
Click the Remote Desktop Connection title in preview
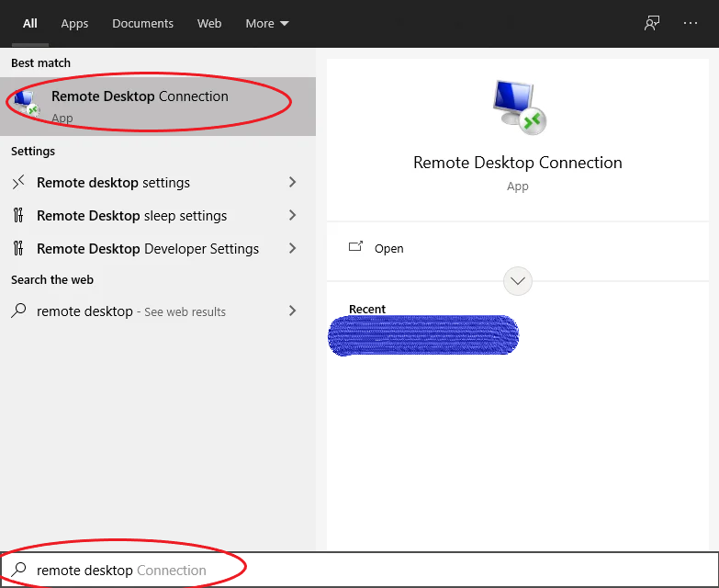pos(518,163)
